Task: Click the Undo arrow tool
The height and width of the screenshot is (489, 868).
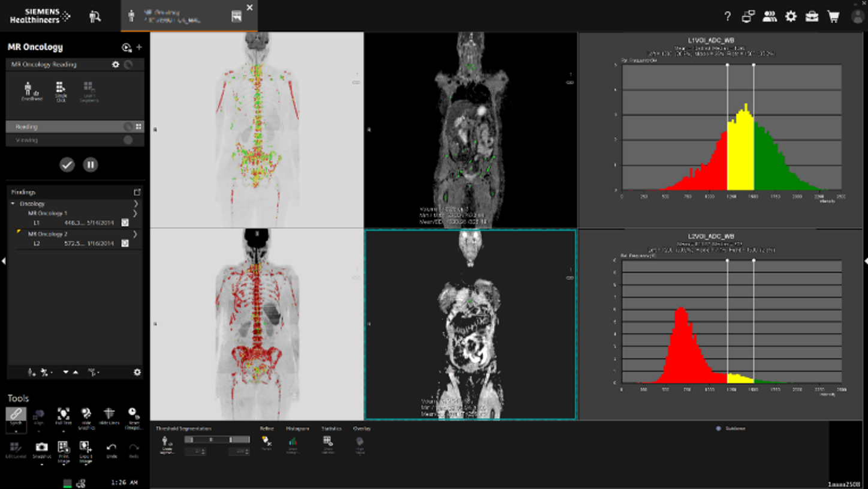Action: (111, 448)
